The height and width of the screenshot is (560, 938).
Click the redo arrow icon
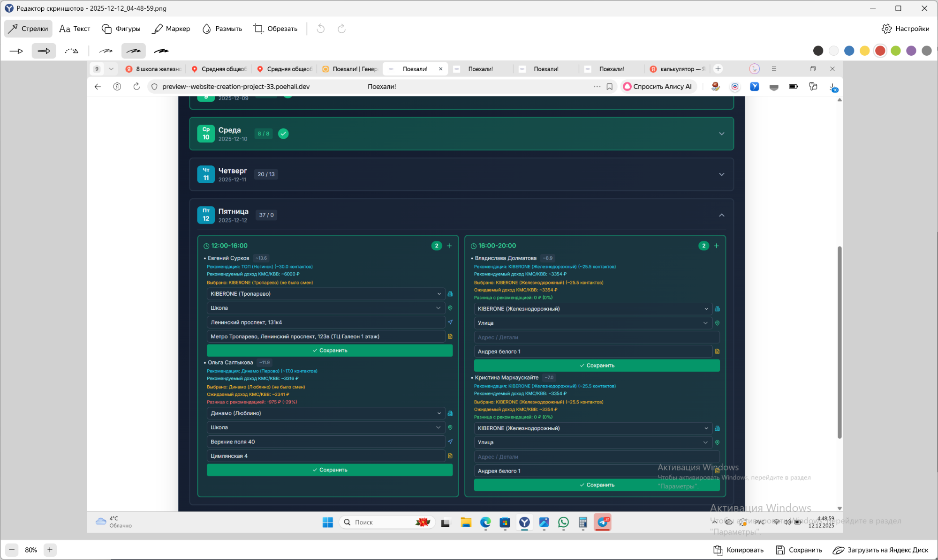coord(342,29)
